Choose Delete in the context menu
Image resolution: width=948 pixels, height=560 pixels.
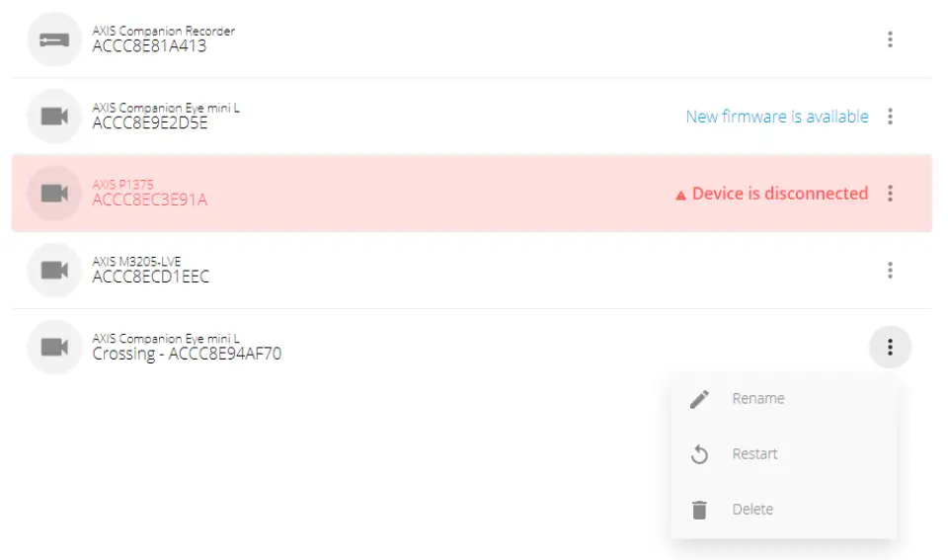(752, 510)
